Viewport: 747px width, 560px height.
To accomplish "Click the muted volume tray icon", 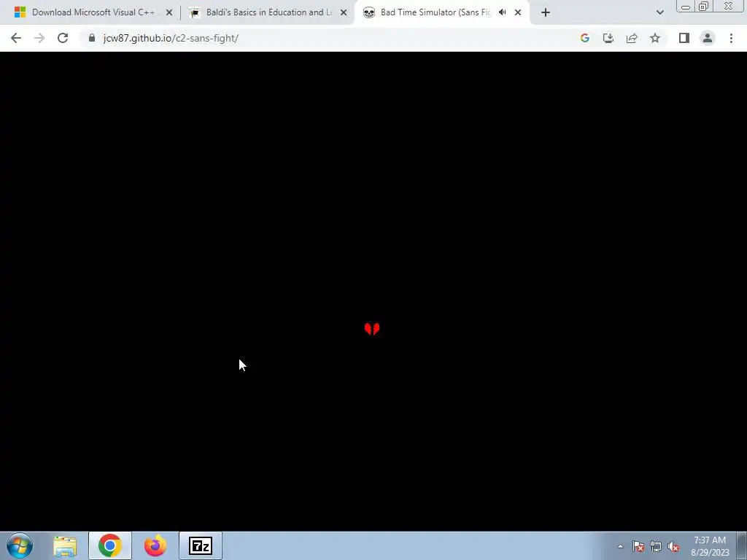I will pyautogui.click(x=673, y=546).
